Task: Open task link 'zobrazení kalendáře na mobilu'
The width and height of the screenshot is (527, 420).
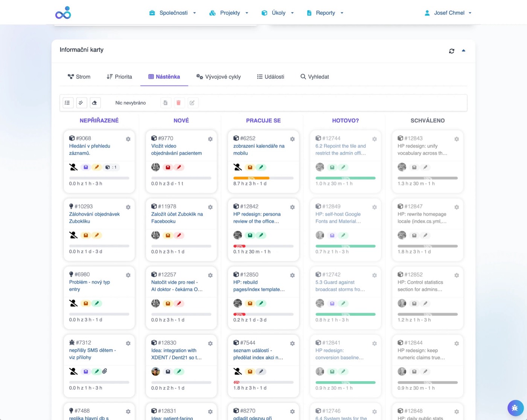Action: [x=259, y=150]
